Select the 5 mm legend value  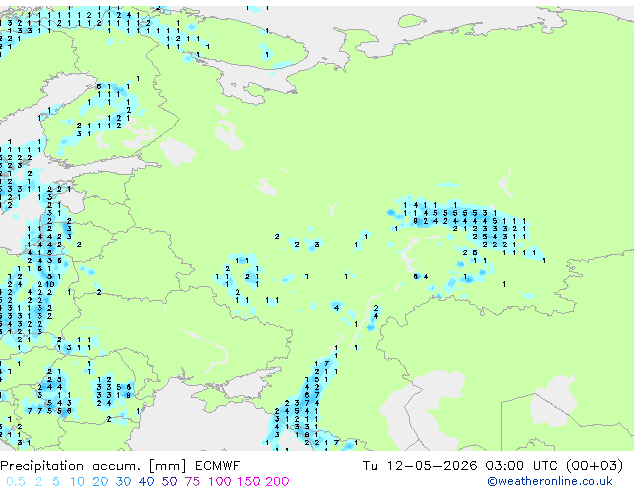(56, 482)
